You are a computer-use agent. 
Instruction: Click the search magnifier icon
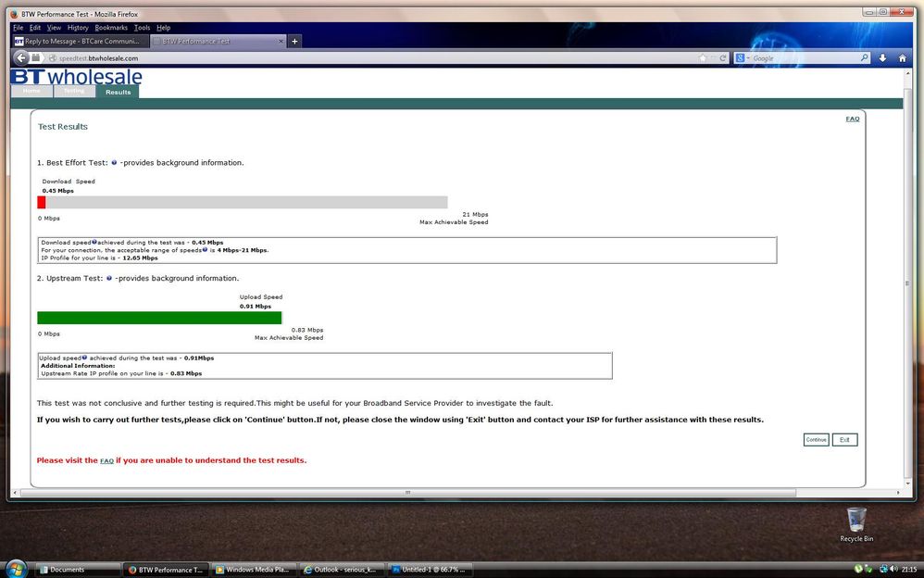pos(864,57)
